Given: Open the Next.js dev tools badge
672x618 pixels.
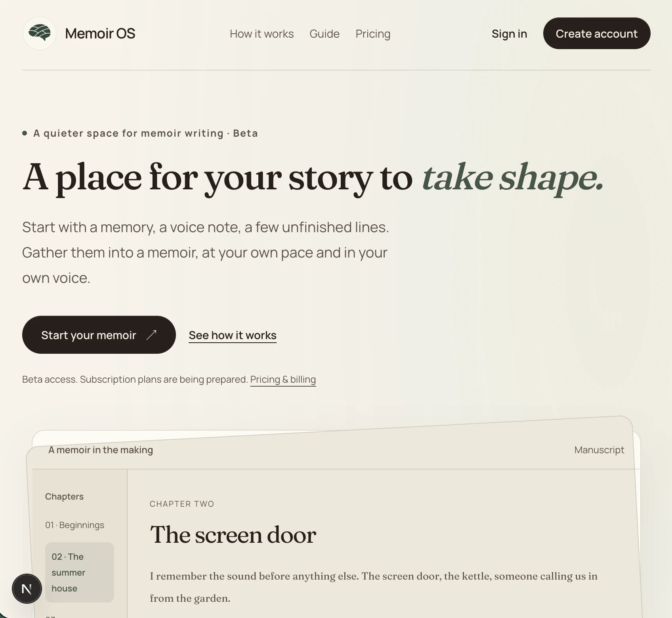Looking at the screenshot, I should point(27,589).
